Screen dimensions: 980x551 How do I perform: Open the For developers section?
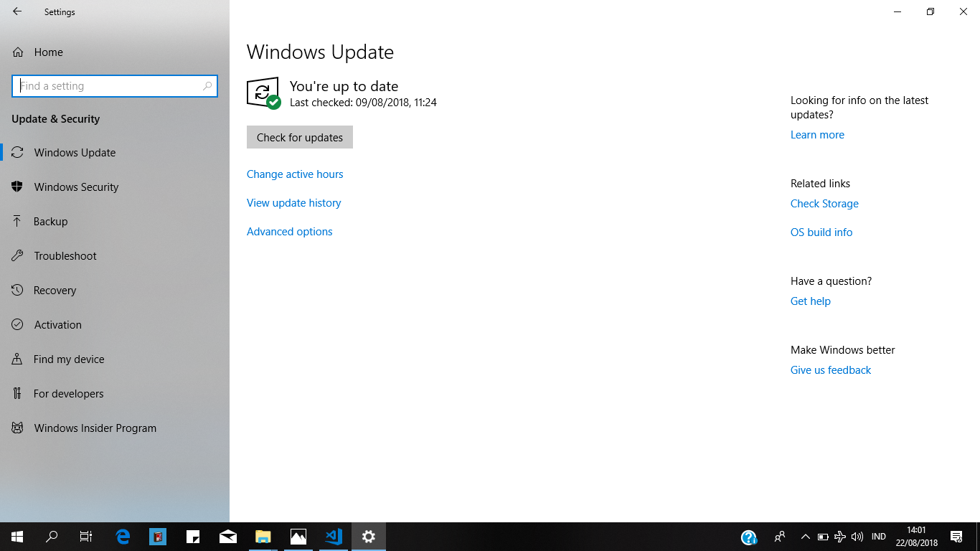(115, 393)
